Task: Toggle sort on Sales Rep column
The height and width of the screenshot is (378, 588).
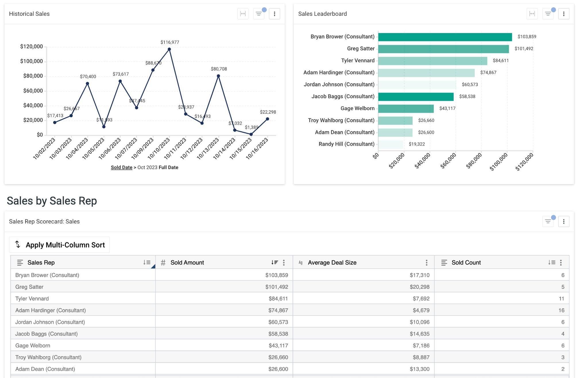Action: coord(147,262)
